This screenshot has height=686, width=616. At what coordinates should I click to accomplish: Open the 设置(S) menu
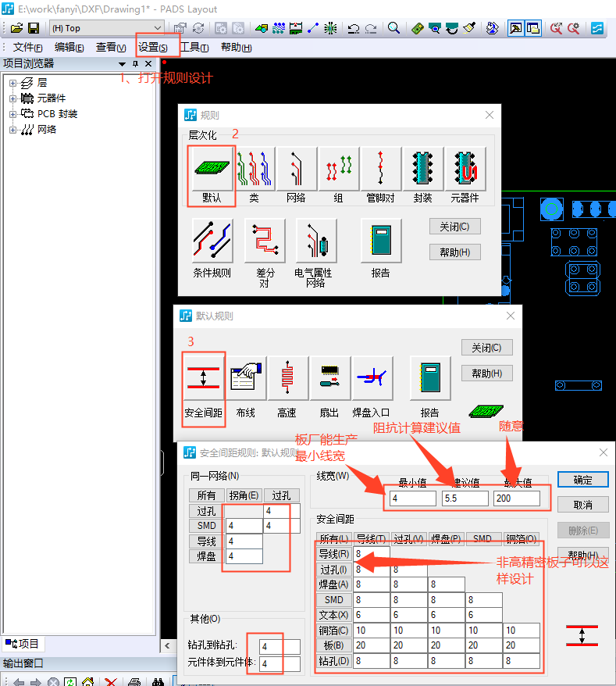(x=153, y=47)
